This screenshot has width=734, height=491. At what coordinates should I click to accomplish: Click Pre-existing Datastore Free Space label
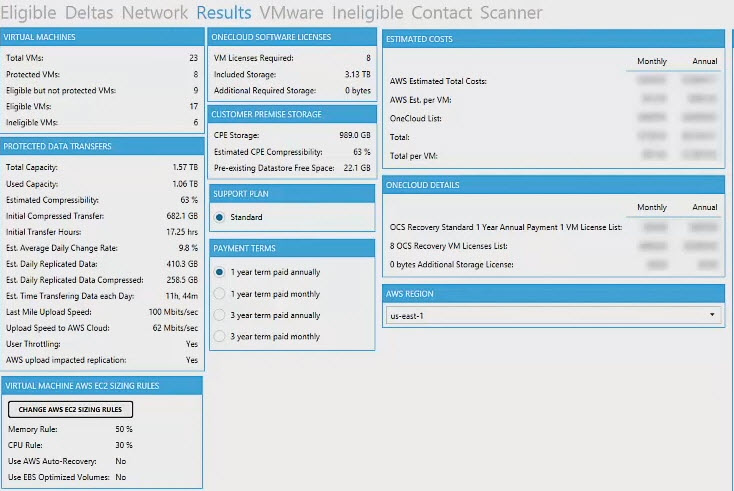point(274,168)
